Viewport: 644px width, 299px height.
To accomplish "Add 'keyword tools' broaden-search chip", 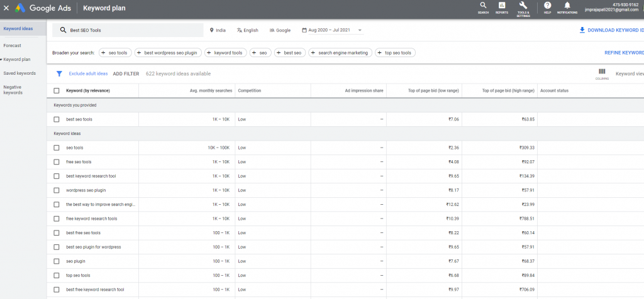I will (x=226, y=53).
